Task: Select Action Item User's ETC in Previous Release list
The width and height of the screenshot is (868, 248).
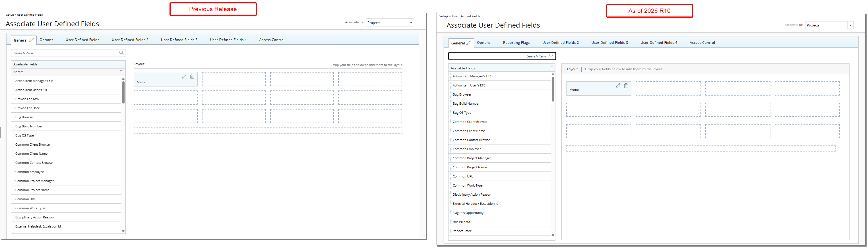Action: tap(67, 90)
